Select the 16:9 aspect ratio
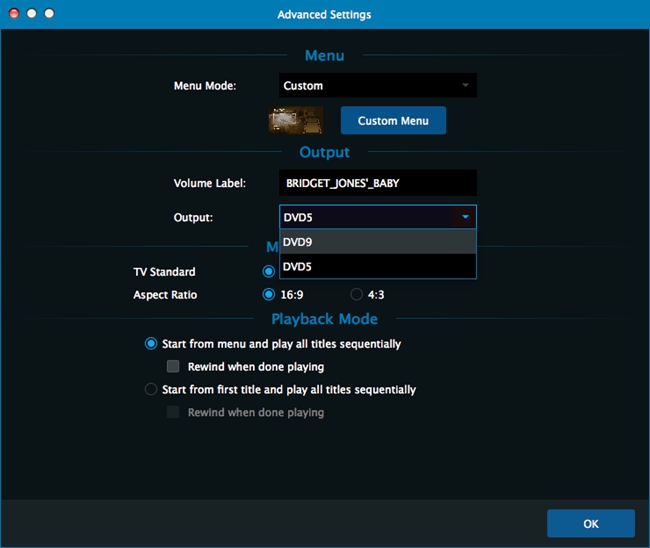650x548 pixels. [x=269, y=294]
